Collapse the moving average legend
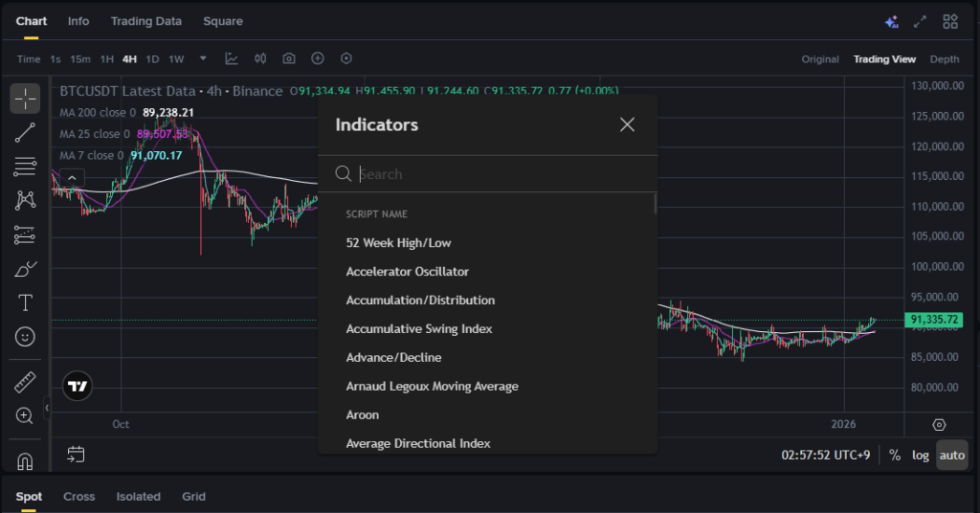Viewport: 980px width, 513px height. pos(73,177)
